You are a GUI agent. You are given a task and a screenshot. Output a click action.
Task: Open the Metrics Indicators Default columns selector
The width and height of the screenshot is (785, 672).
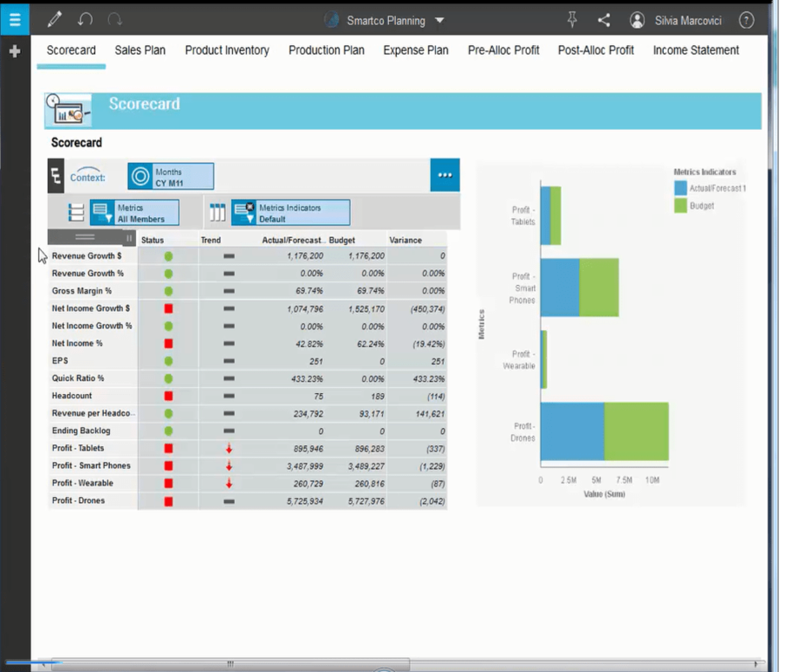coord(290,213)
